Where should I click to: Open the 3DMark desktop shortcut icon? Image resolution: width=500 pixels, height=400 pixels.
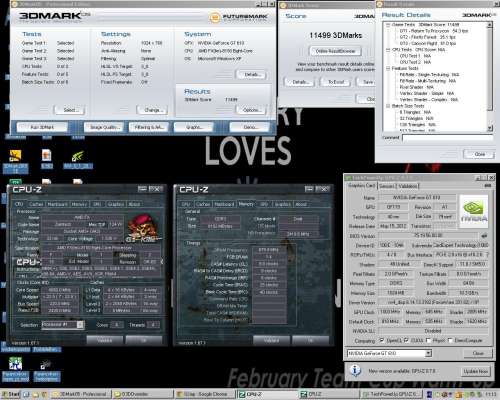pos(15,156)
